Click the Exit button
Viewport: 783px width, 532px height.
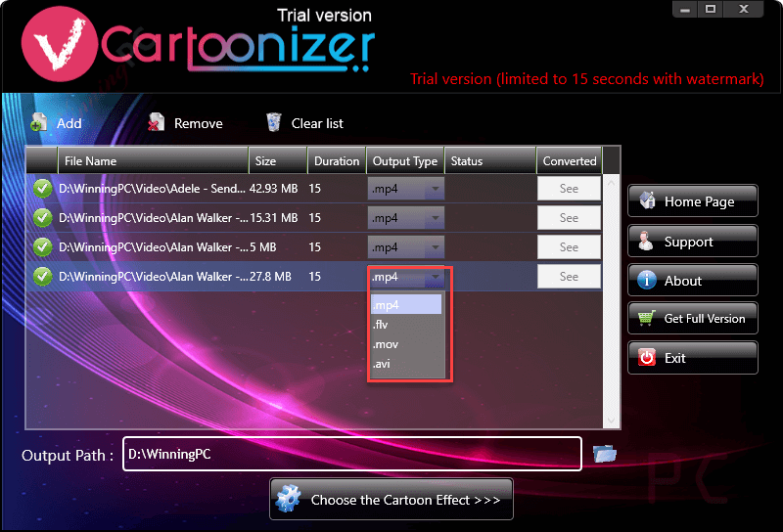click(x=693, y=357)
